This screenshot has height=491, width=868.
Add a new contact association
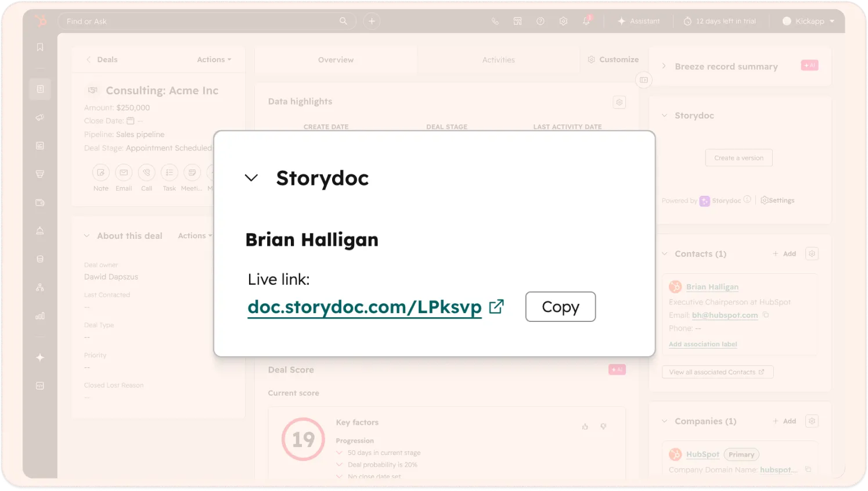pos(784,253)
